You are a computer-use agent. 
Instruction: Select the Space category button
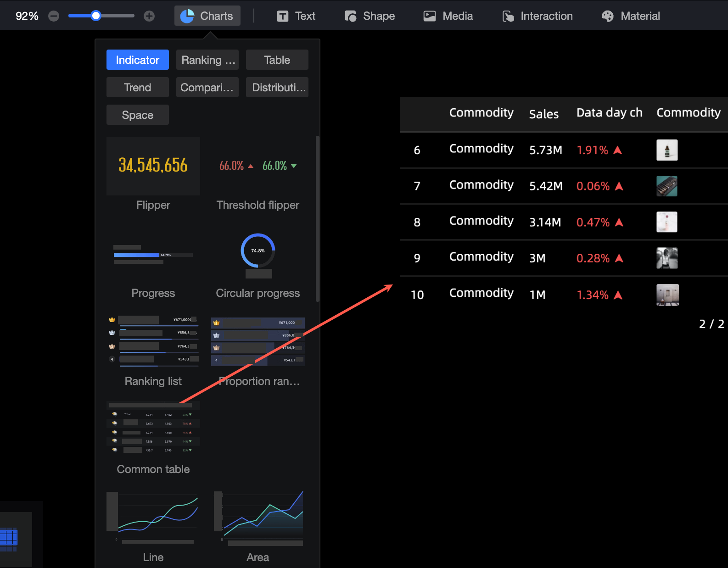pos(138,115)
